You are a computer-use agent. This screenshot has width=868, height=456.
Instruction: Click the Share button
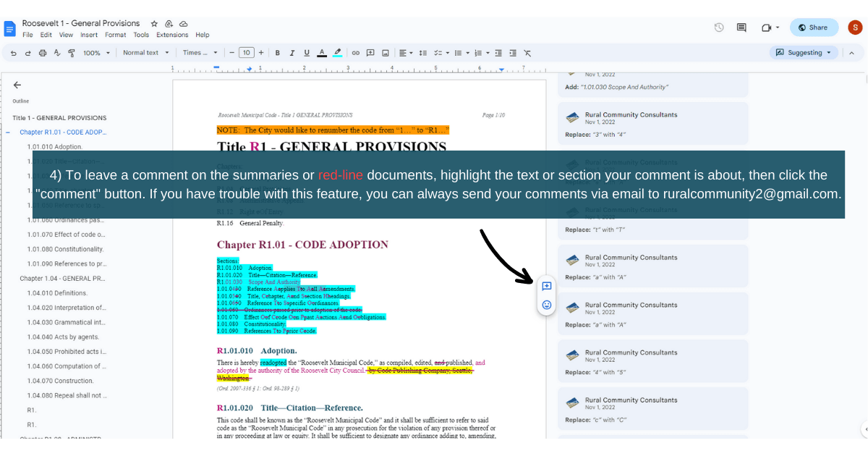click(x=814, y=27)
